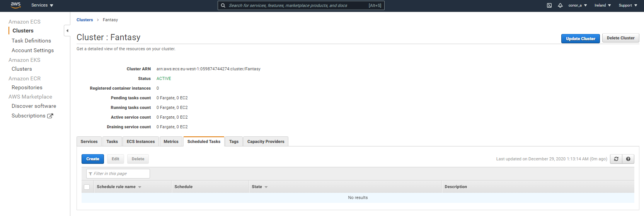
Task: Switch to the Services tab
Action: click(89, 141)
